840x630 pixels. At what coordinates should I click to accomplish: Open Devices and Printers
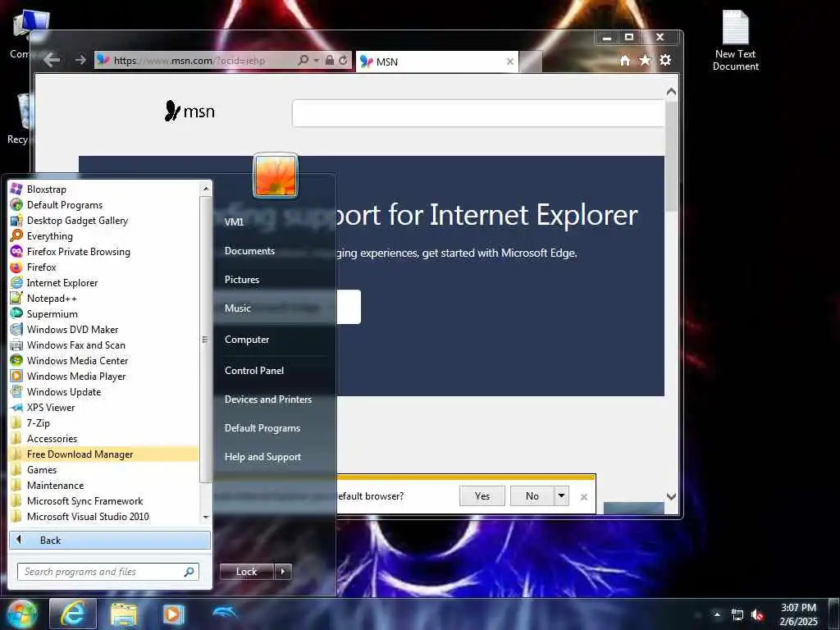tap(268, 399)
